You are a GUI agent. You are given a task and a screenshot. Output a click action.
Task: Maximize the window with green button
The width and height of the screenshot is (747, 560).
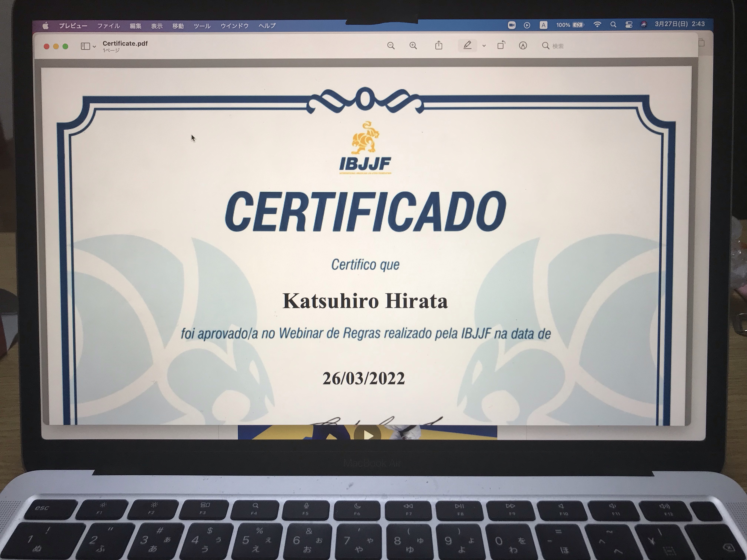[x=65, y=47]
